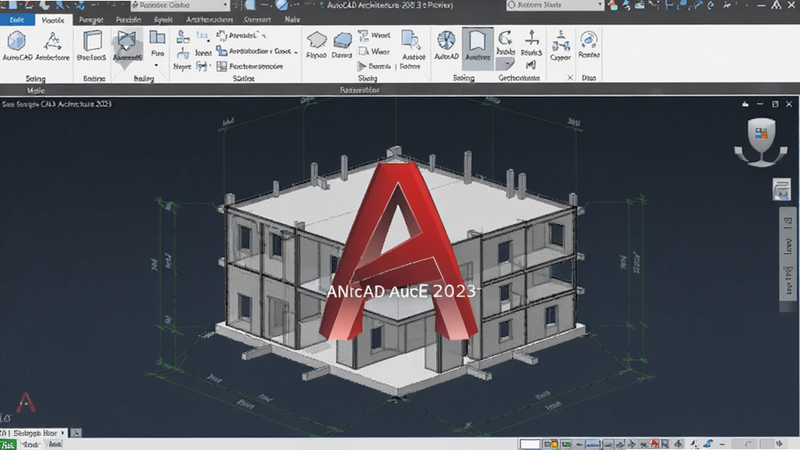Open the workspace combo box in title bar left

coord(180,5)
